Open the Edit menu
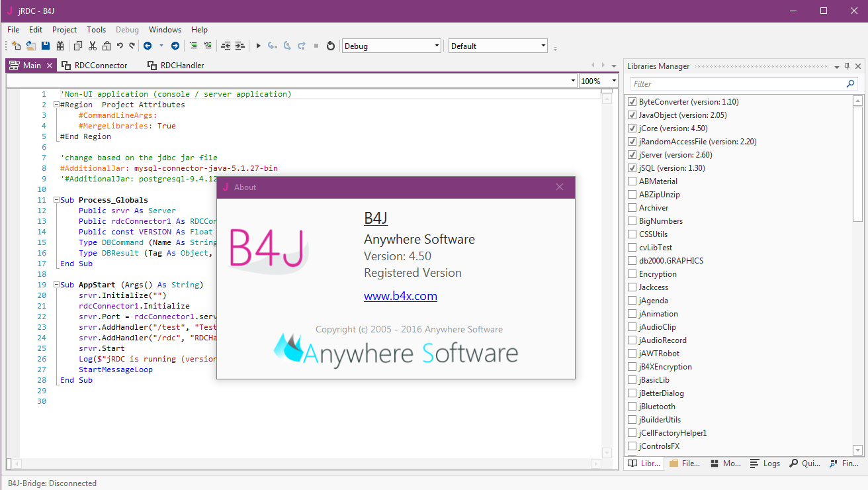 point(36,30)
